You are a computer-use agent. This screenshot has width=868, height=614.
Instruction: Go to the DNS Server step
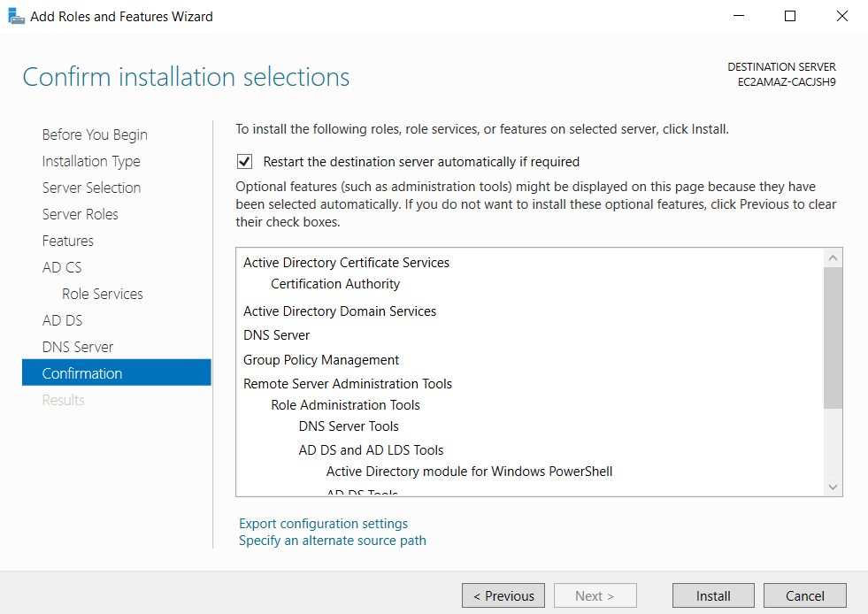click(x=78, y=347)
